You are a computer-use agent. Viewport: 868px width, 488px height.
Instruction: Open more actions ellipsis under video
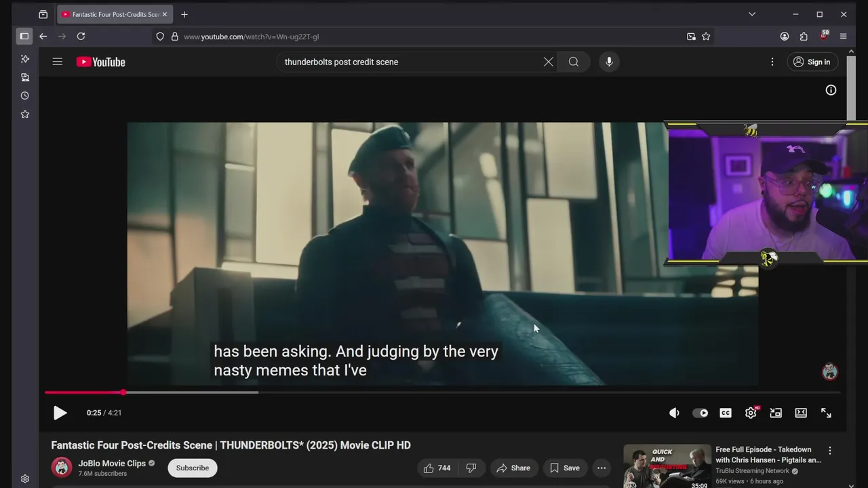coord(601,468)
